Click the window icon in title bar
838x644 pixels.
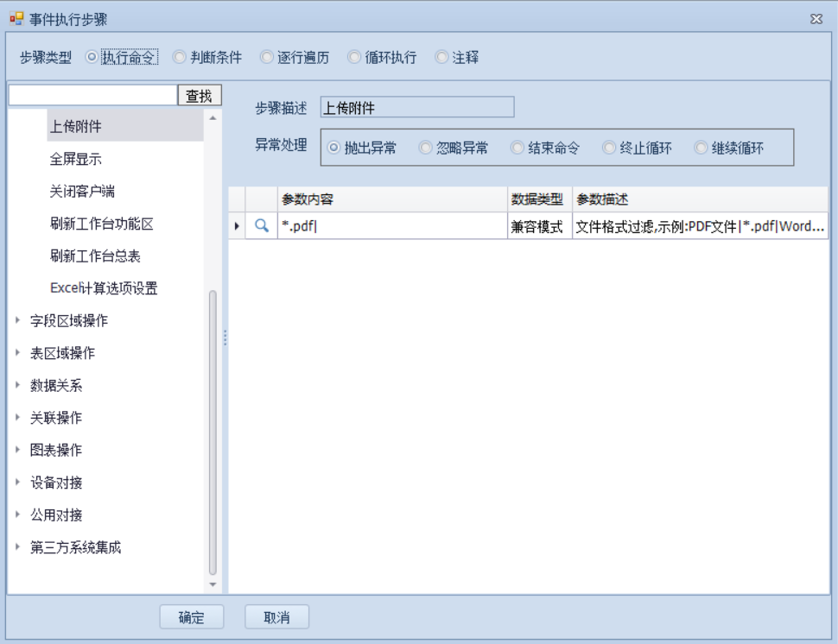16,19
